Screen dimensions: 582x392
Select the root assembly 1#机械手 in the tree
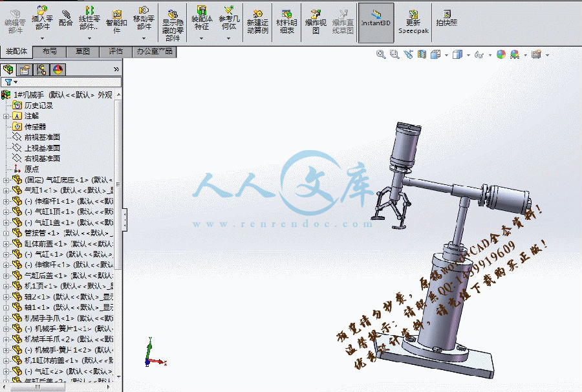tap(57, 95)
